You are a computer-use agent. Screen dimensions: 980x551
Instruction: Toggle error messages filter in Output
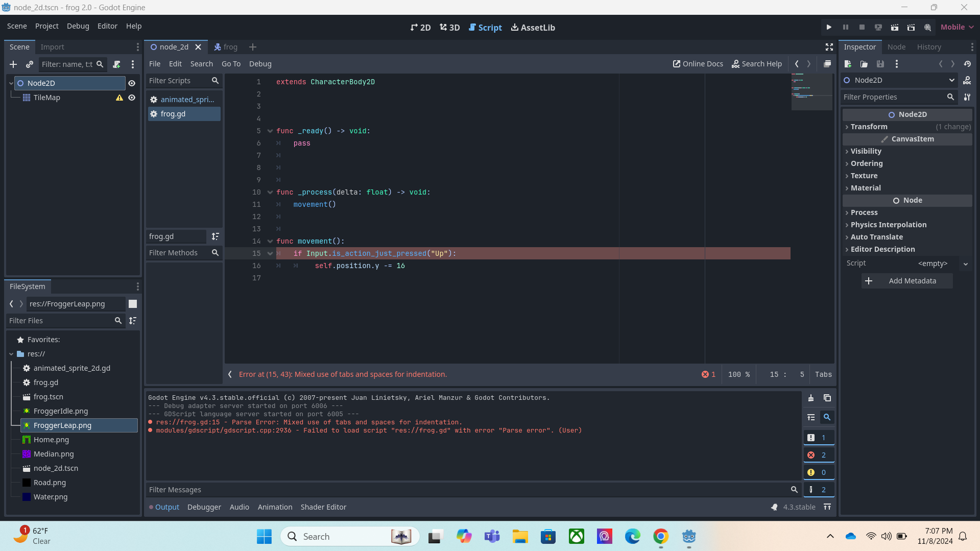818,455
